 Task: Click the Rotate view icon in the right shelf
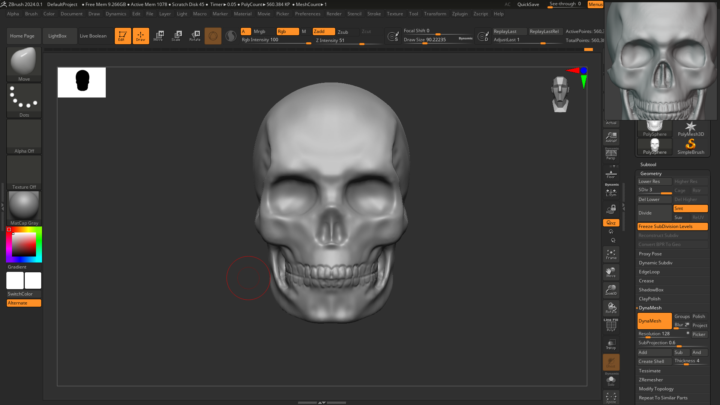pos(611,308)
